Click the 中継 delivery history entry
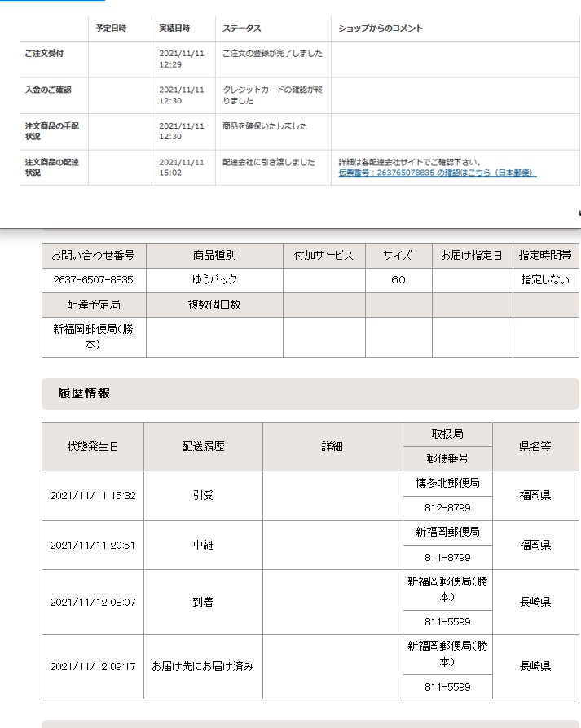The height and width of the screenshot is (728, 581). pyautogui.click(x=203, y=546)
